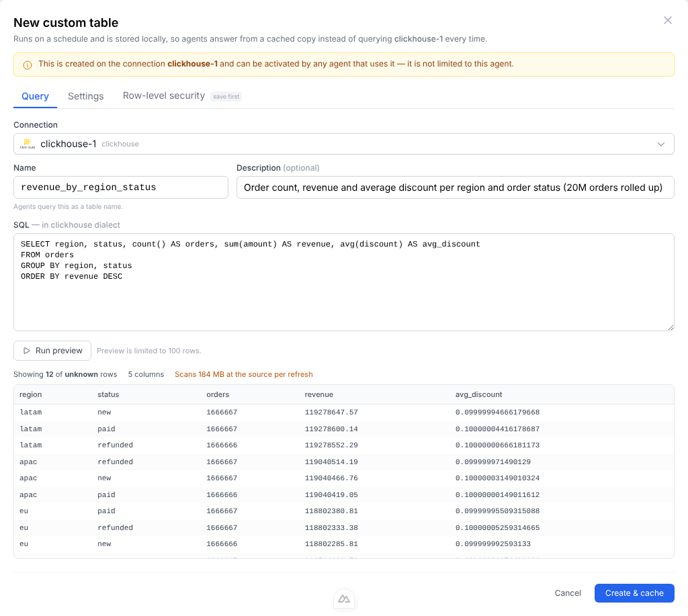Click the '5 columns' label

146,374
